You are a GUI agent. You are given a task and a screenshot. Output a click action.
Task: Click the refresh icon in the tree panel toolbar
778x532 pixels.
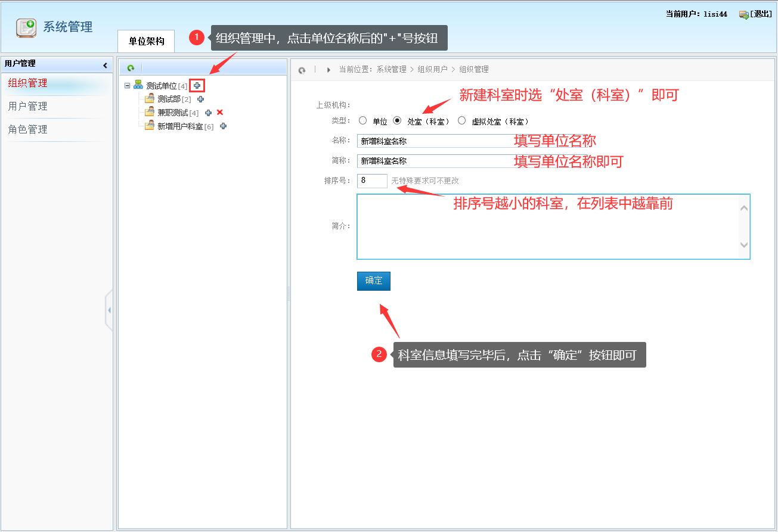[x=131, y=69]
